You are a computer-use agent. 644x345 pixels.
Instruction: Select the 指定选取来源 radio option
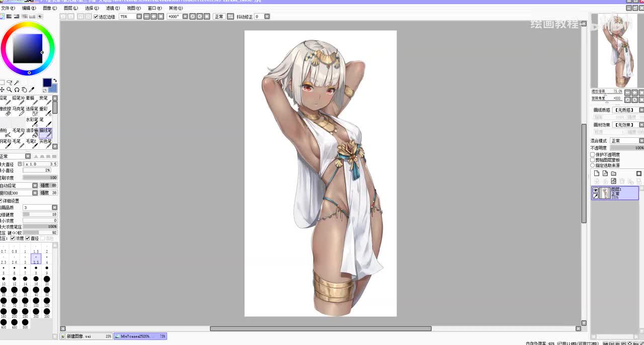tap(592, 165)
